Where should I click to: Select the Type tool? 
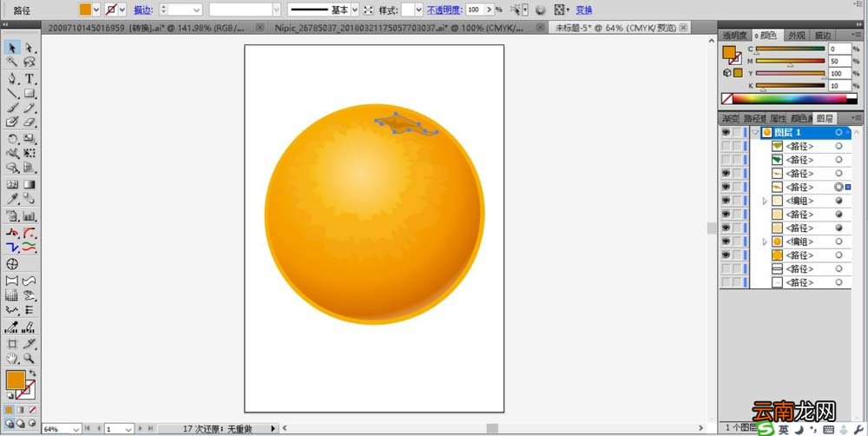[x=30, y=79]
